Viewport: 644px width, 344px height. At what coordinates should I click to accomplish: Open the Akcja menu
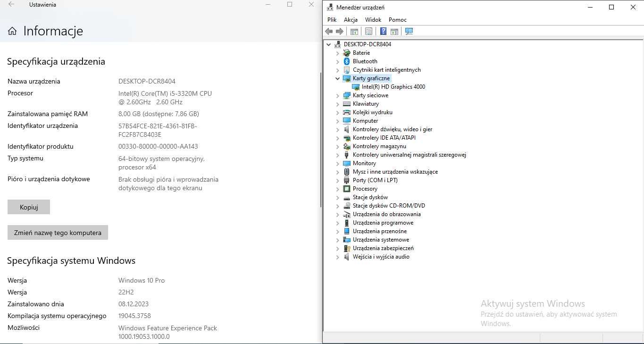pyautogui.click(x=351, y=20)
